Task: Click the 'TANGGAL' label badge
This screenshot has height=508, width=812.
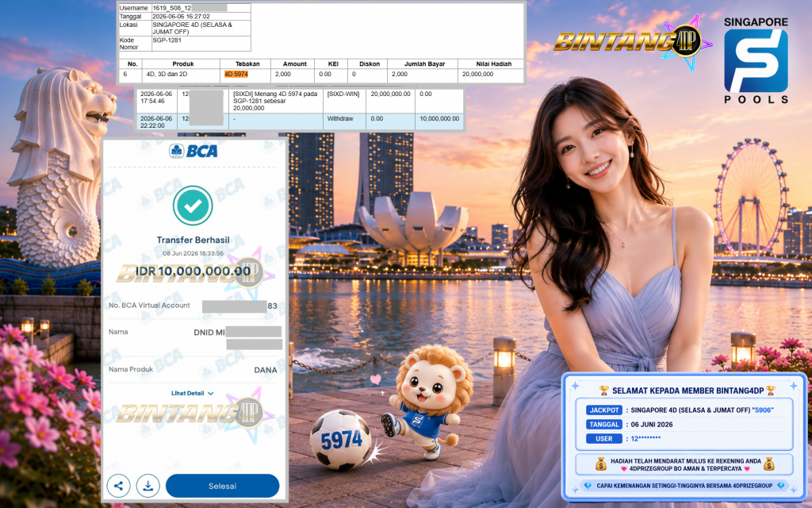Action: [603, 425]
